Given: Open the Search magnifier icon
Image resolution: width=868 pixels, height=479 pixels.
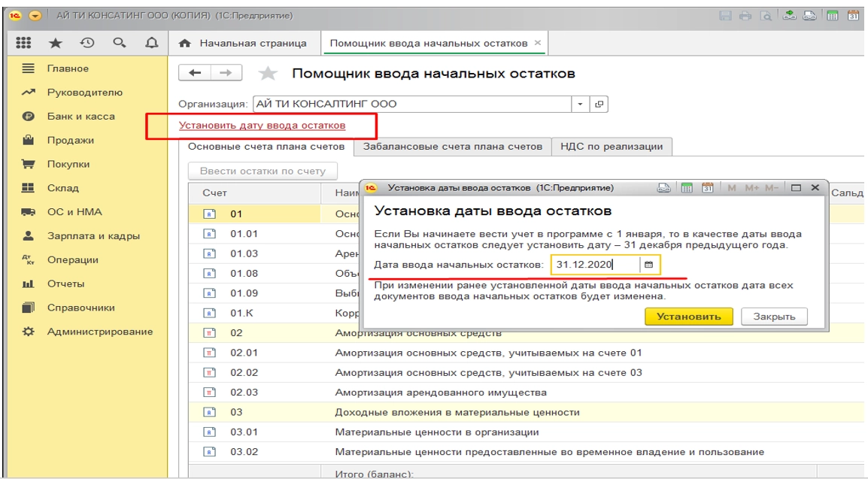Looking at the screenshot, I should click(119, 43).
